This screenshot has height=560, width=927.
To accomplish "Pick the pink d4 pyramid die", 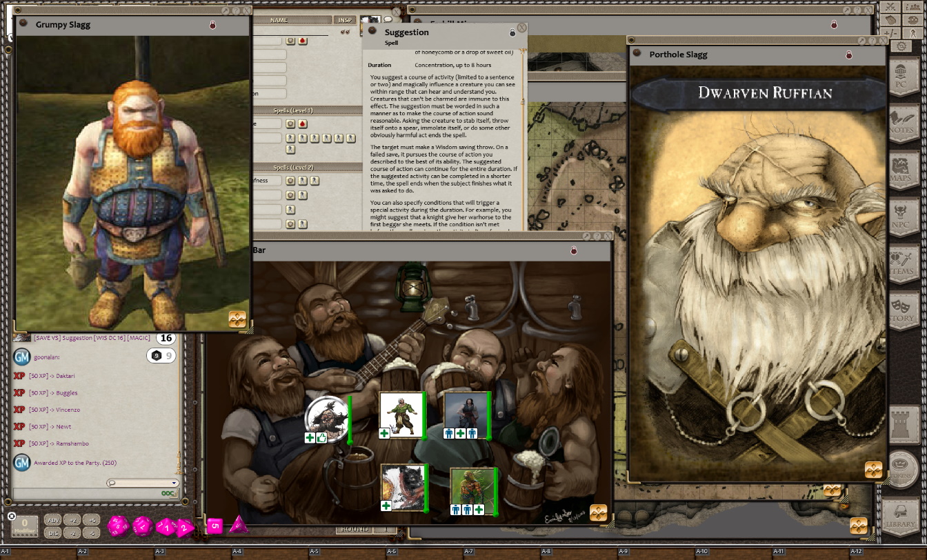I will [239, 525].
